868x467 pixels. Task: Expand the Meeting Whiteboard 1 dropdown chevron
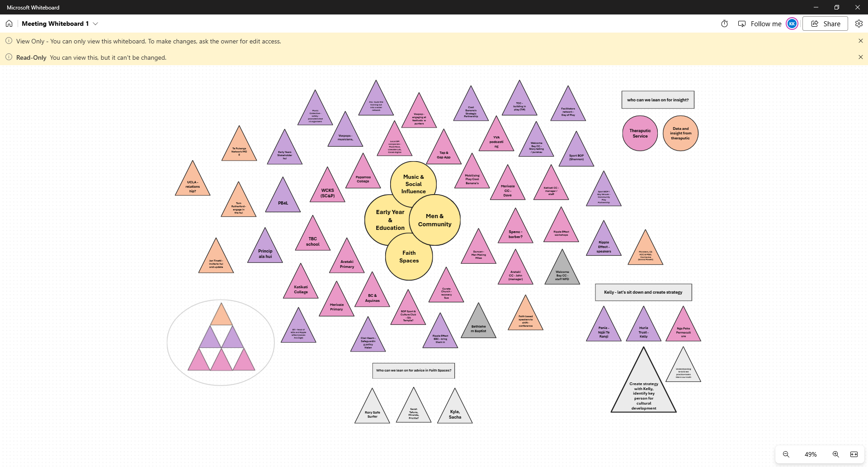coord(95,24)
